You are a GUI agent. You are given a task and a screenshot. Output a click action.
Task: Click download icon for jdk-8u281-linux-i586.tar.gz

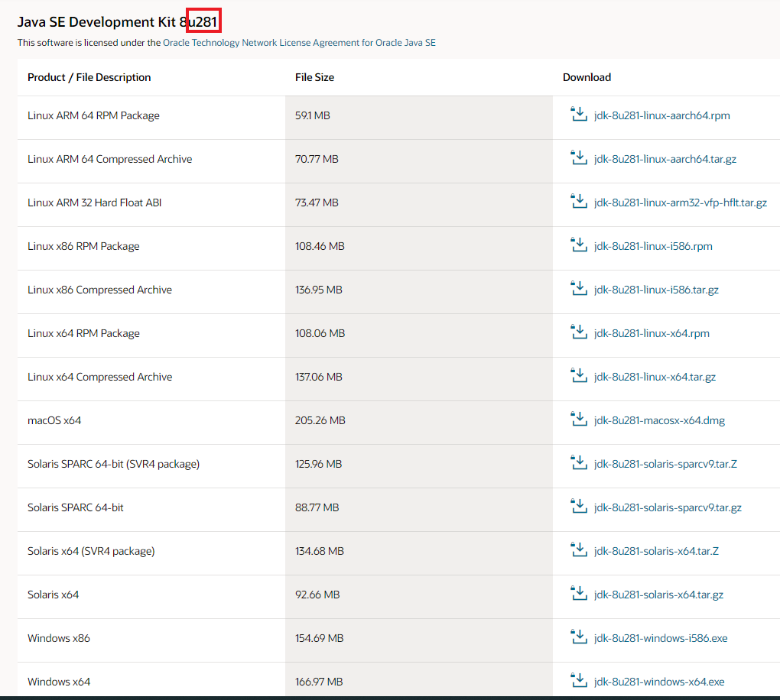click(579, 288)
